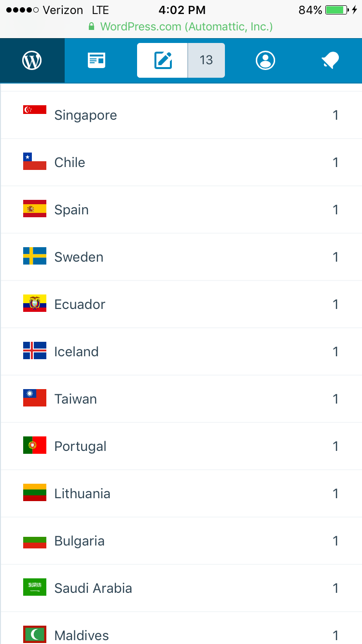Select the Lithuania country label
Viewport: 362px width, 644px height.
[82, 494]
